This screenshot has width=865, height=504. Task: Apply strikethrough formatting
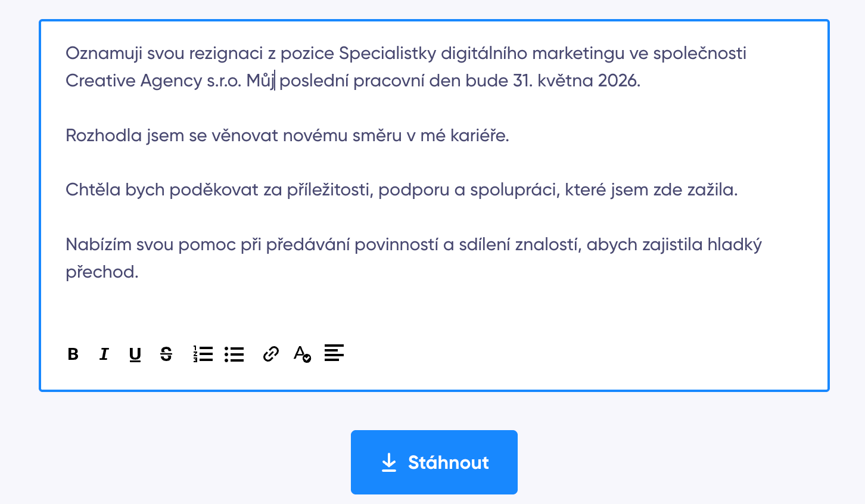pyautogui.click(x=166, y=354)
